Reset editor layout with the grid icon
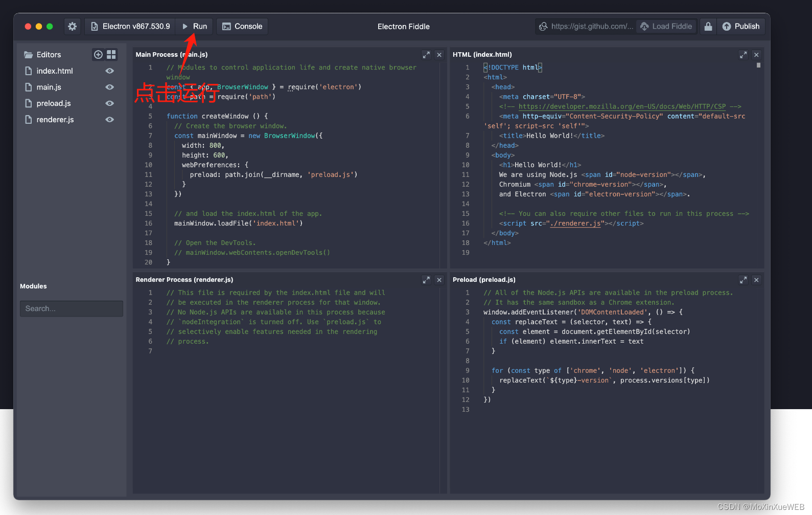The image size is (812, 515). [111, 54]
